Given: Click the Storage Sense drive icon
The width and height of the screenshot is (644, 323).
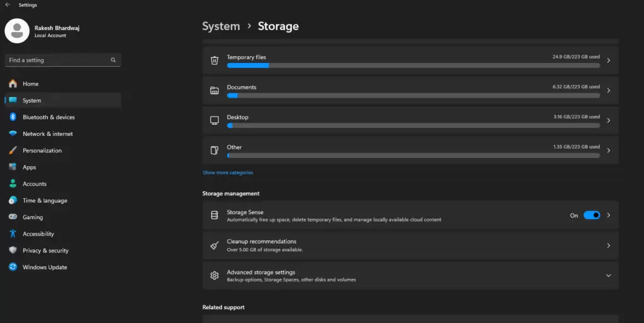Looking at the screenshot, I should [x=214, y=215].
